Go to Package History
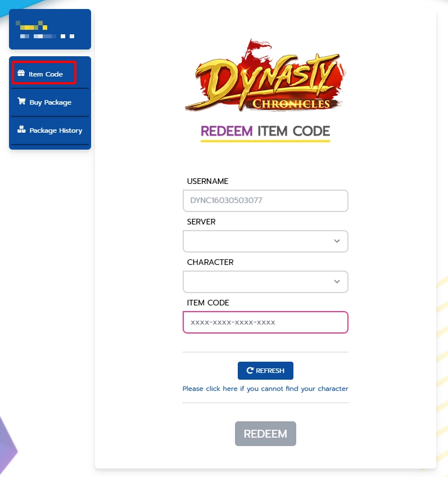 click(x=50, y=130)
